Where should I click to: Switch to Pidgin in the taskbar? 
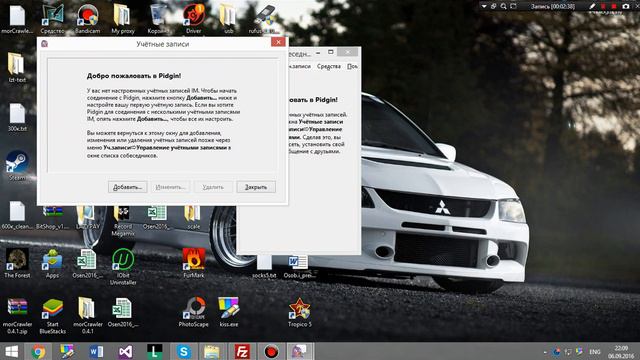[x=300, y=351]
